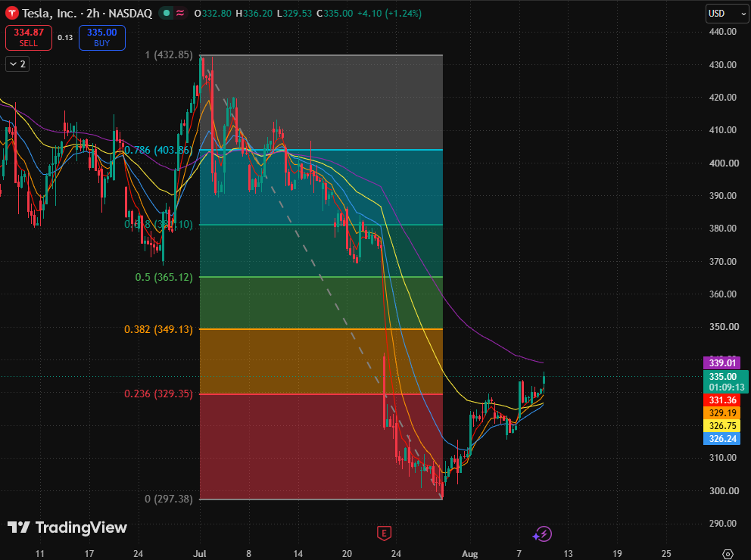
Task: Select the 0.382 (349.13) Fibonacci label
Action: tap(158, 329)
